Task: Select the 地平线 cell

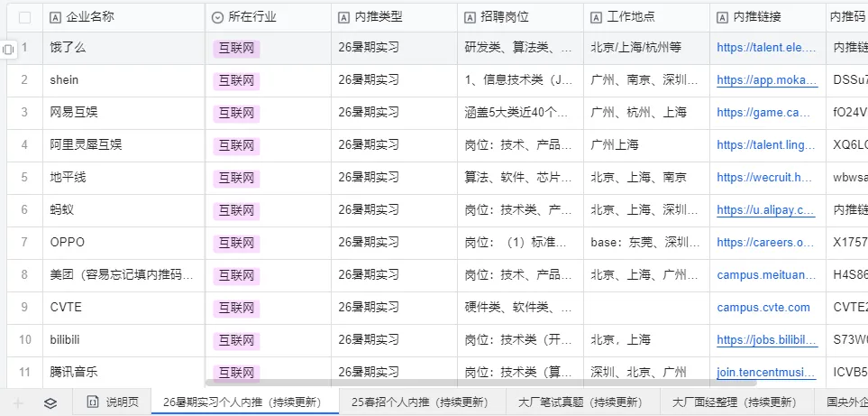Action: (123, 179)
